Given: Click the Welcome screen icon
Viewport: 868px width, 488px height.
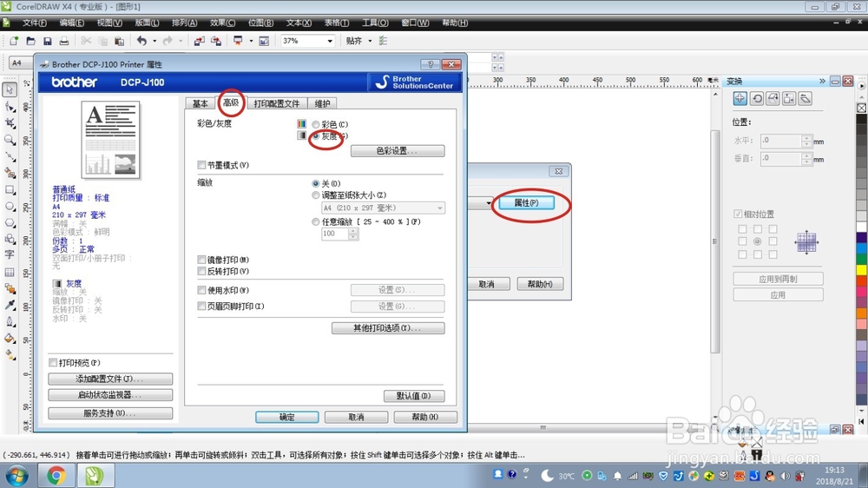Looking at the screenshot, I should (x=264, y=41).
